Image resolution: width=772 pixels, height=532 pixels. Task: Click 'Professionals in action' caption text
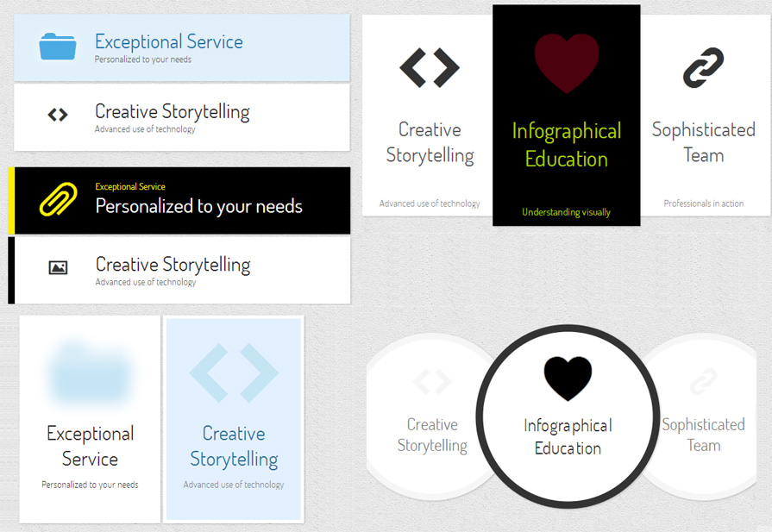tap(703, 203)
